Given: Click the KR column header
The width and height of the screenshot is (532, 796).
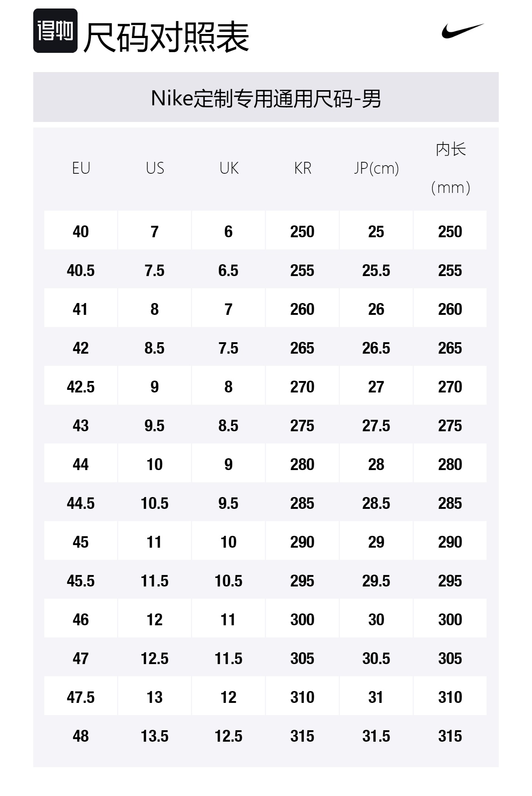Looking at the screenshot, I should tap(303, 169).
